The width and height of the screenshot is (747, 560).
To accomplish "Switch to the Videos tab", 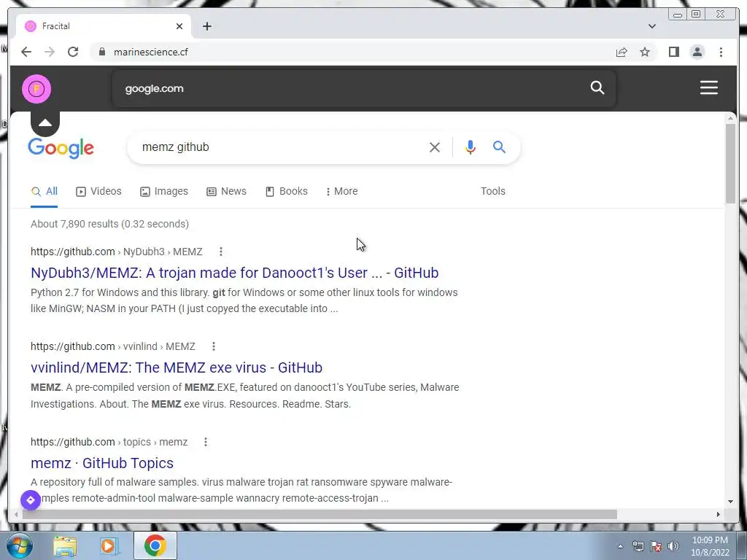I will (x=98, y=192).
